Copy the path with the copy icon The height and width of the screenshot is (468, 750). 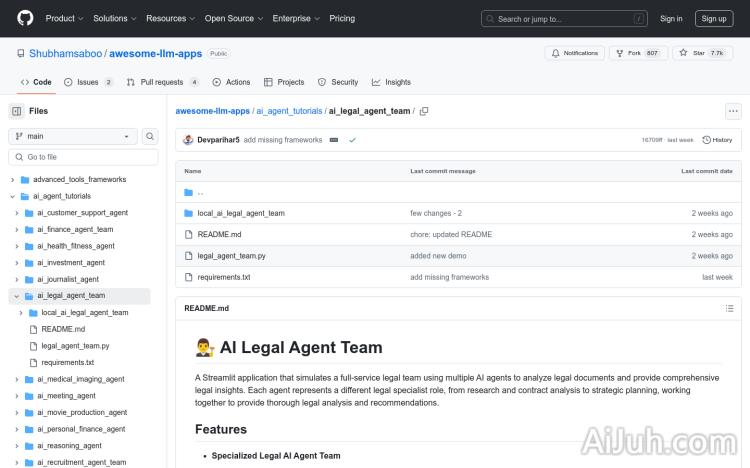coord(424,111)
